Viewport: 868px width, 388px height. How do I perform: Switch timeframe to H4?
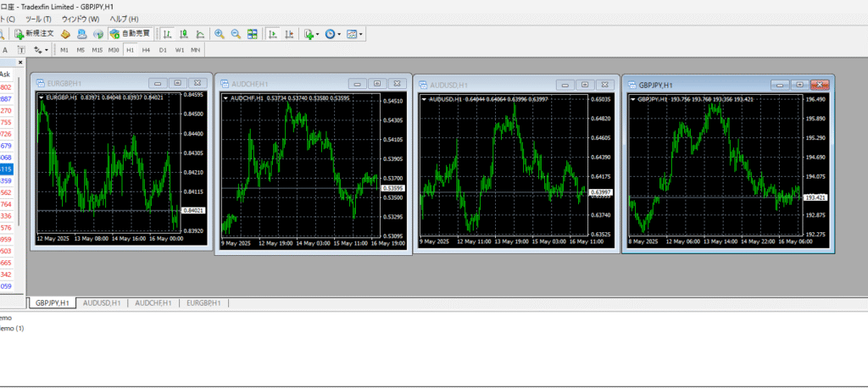(x=146, y=50)
